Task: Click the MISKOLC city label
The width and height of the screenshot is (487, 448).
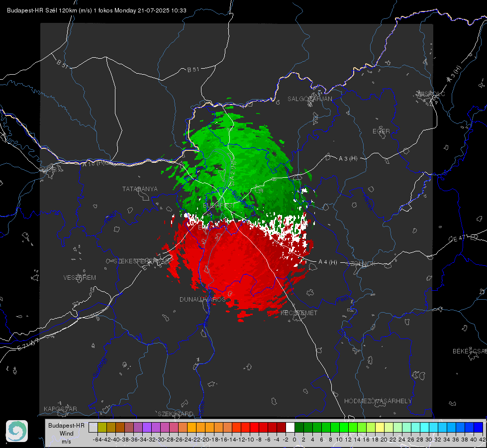Action: (431, 94)
